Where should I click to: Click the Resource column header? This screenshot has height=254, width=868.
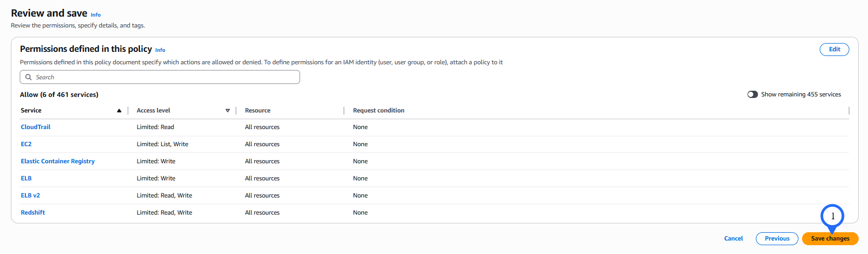tap(257, 110)
